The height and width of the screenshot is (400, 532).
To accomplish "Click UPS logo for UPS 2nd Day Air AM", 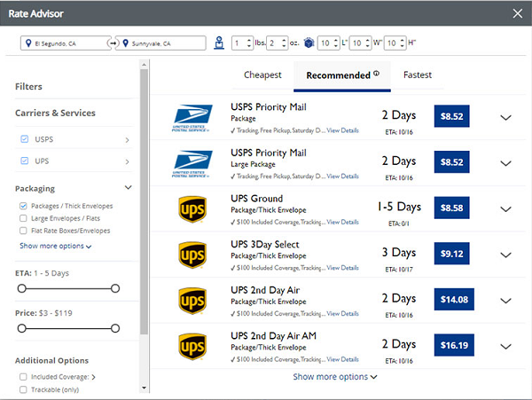I will (x=192, y=347).
